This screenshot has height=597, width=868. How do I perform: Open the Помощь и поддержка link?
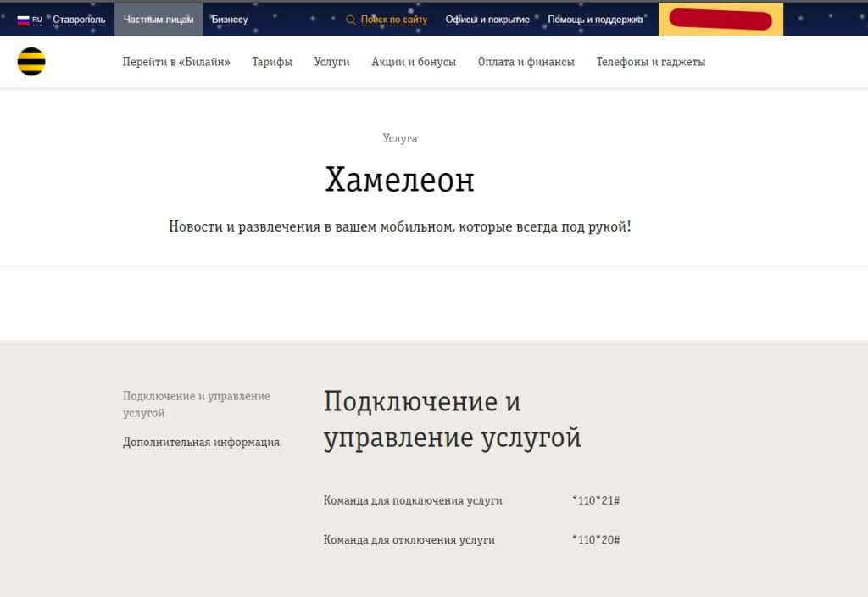coord(595,20)
